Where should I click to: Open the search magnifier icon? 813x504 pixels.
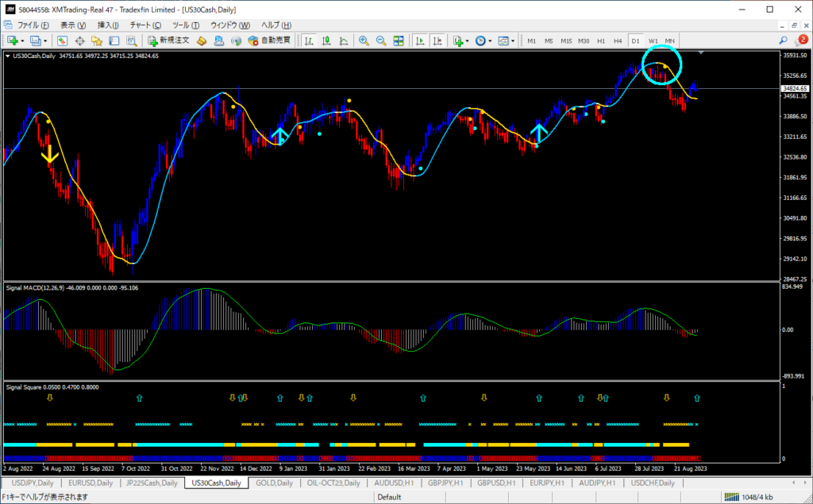tap(783, 40)
